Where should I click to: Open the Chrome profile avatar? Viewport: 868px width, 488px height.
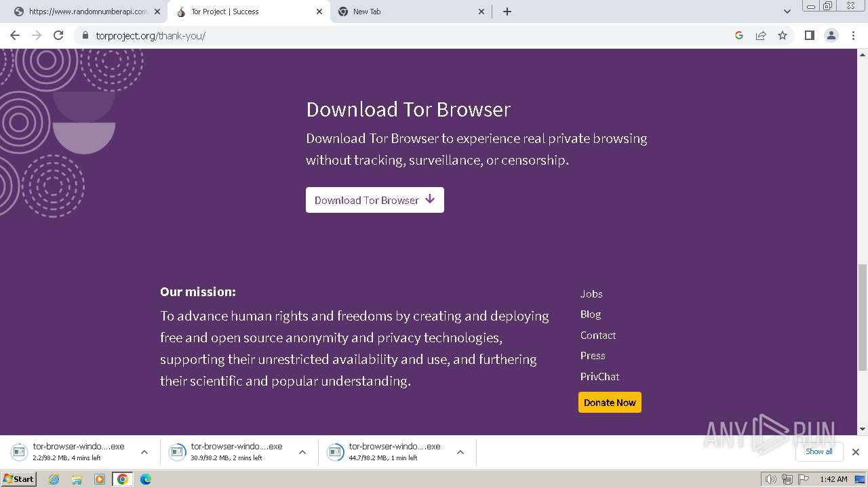[x=831, y=35]
